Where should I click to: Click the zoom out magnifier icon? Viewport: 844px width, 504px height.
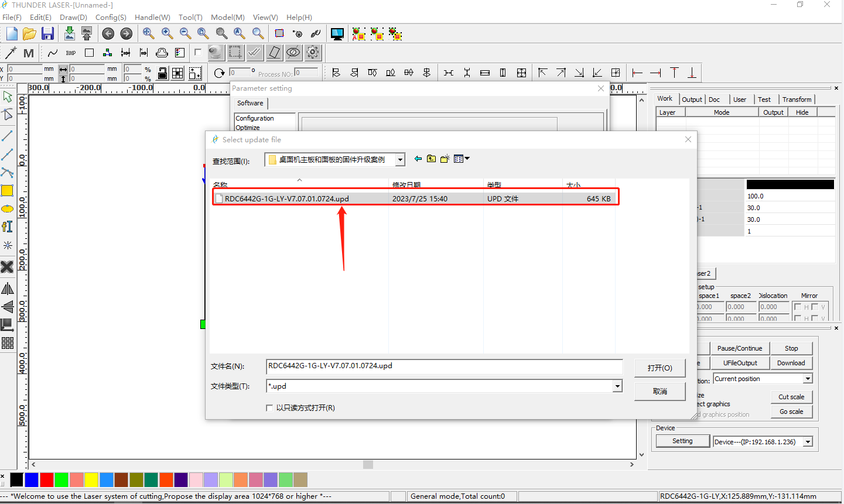pyautogui.click(x=185, y=33)
